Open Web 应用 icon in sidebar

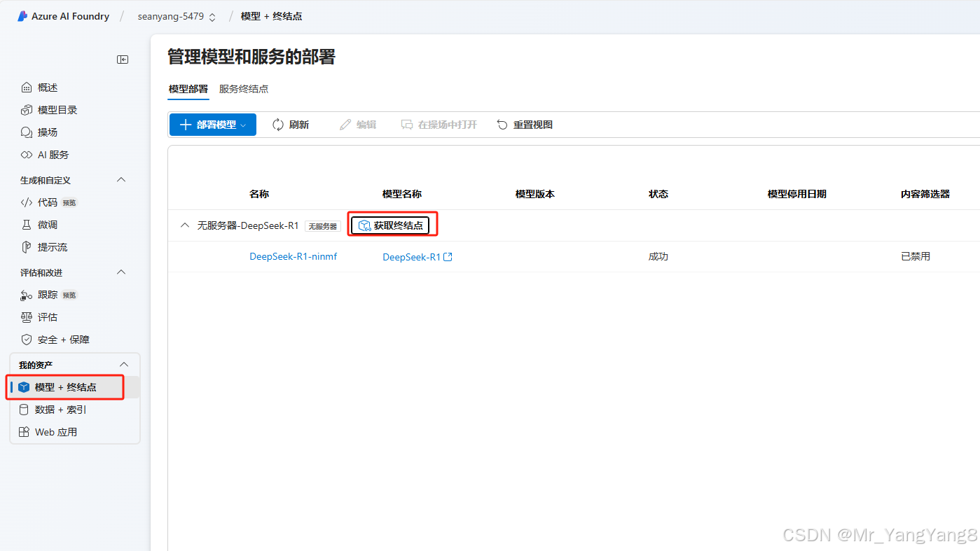pos(24,432)
